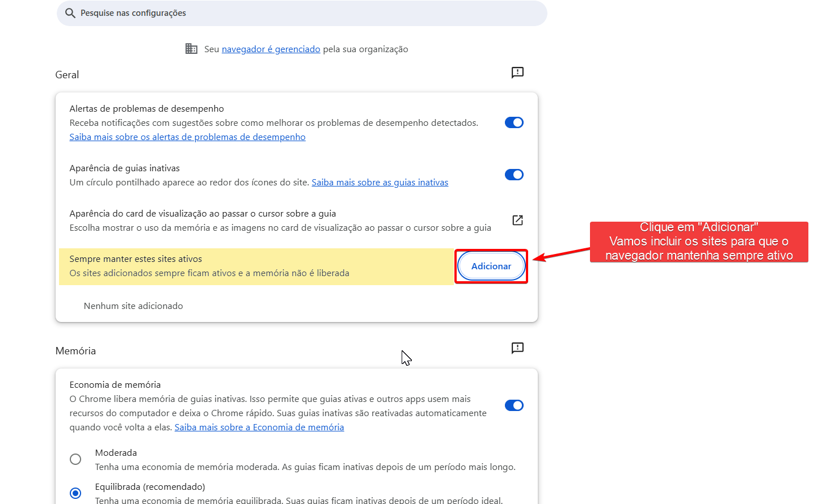Toggle Economia de memória switch off
Screen dimensions: 822x504
pos(514,405)
